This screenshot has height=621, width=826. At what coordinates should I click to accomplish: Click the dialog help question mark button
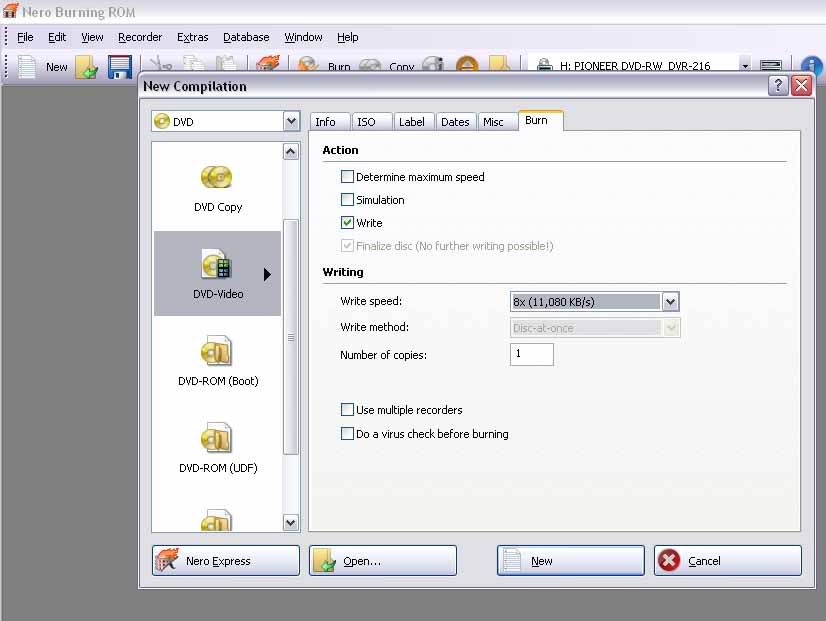pyautogui.click(x=778, y=85)
